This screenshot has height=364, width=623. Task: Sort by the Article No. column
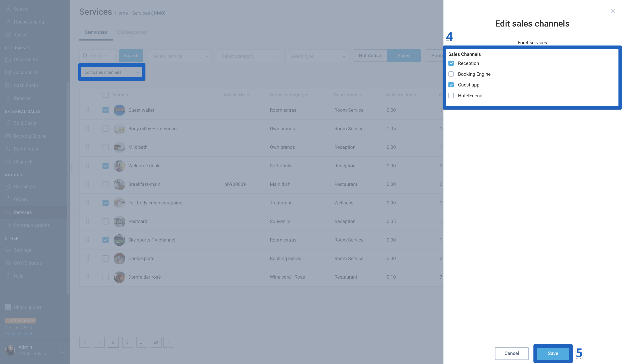coord(236,95)
